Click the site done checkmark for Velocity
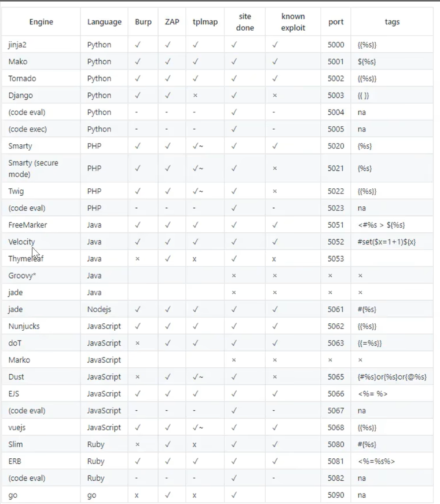440x504 pixels. 234,242
